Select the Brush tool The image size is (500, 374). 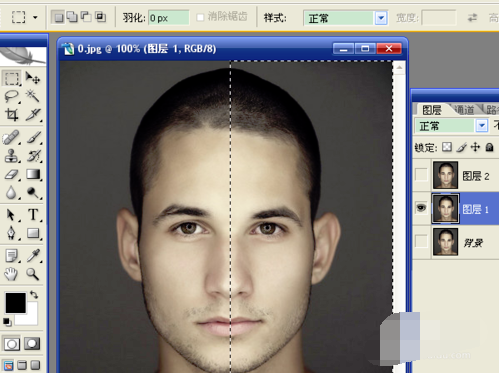[x=33, y=137]
